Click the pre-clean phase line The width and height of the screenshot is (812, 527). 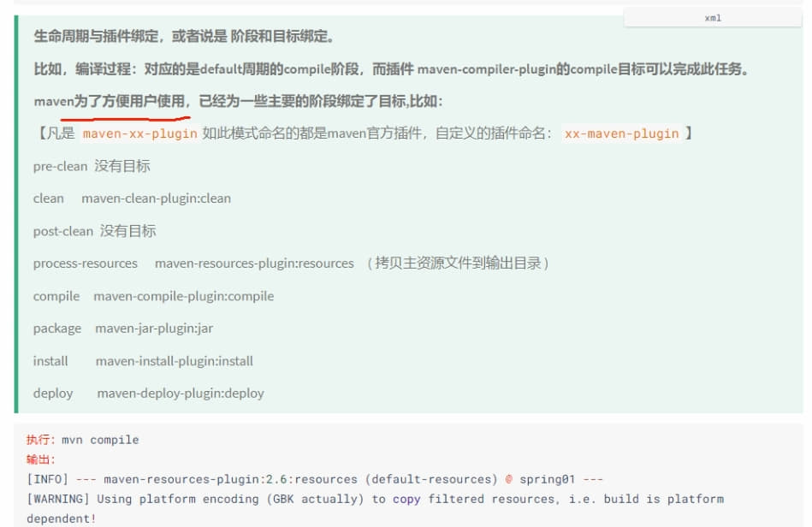point(92,166)
